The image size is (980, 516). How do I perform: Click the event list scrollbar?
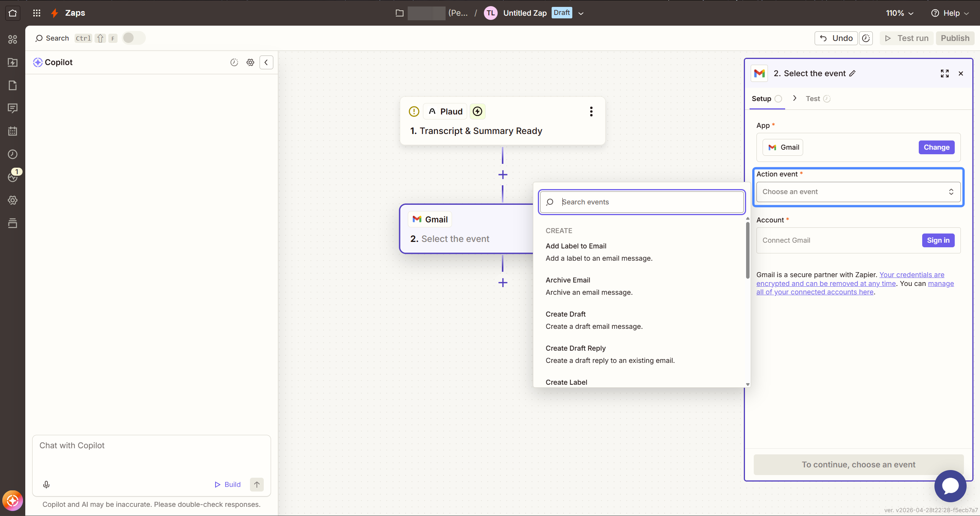747,250
